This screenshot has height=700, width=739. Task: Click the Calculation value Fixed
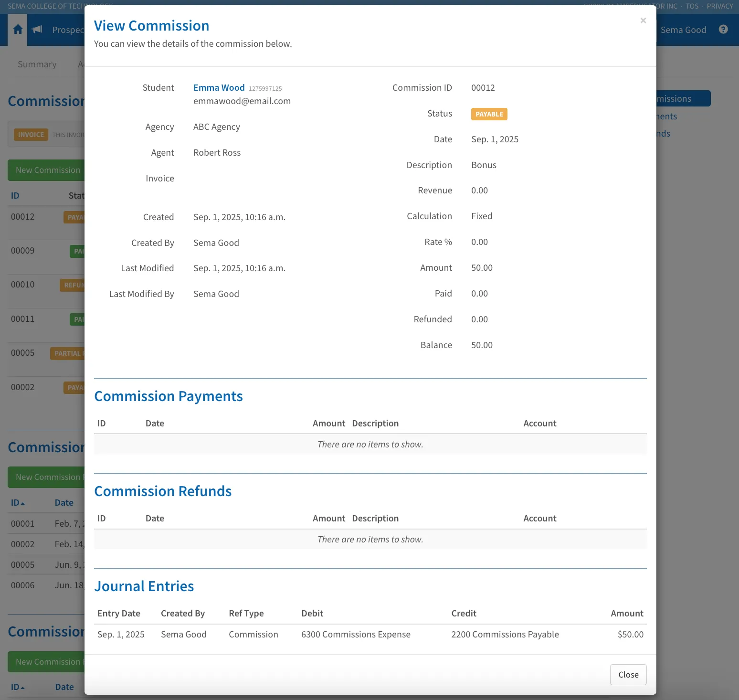click(x=482, y=216)
